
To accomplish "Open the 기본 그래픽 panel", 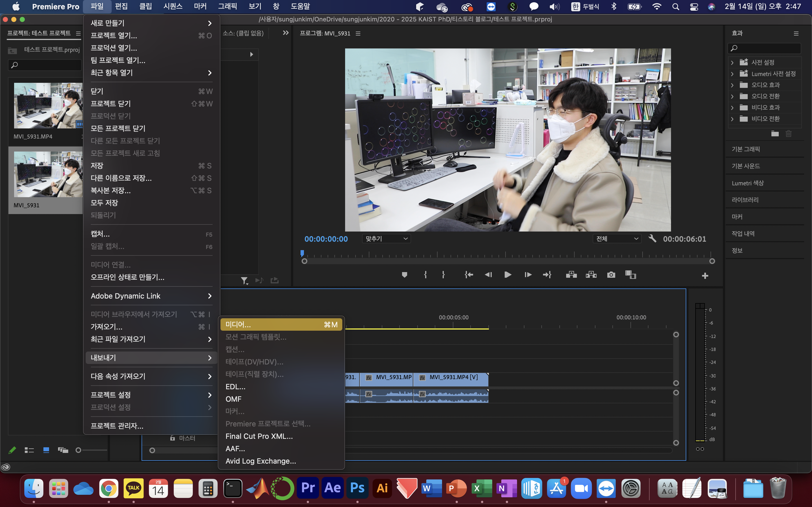I will click(745, 149).
